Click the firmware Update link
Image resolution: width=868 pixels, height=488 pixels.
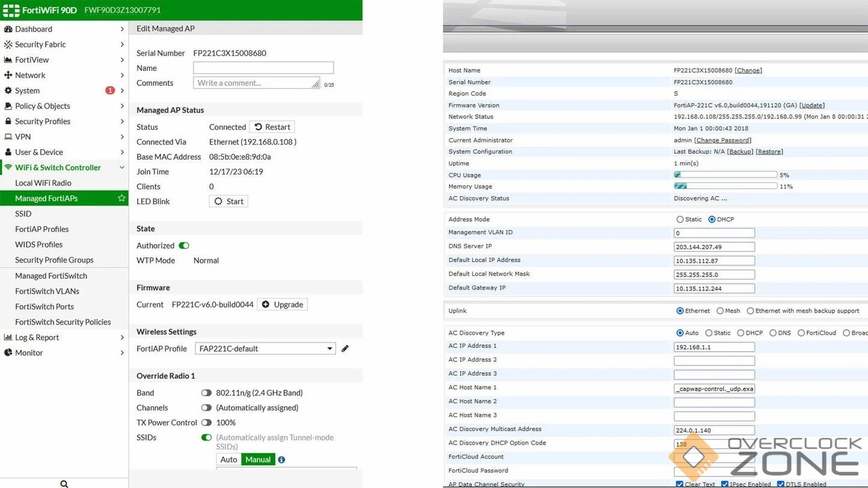(x=812, y=105)
